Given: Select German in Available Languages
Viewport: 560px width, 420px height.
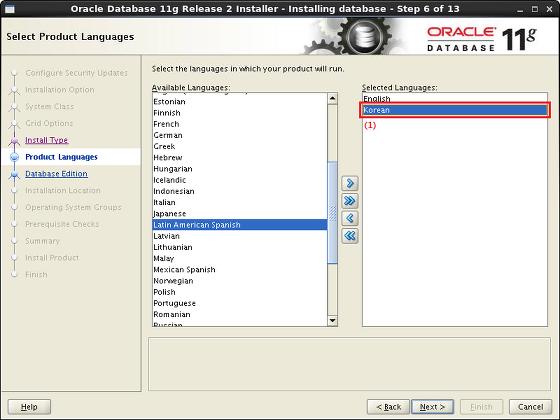Looking at the screenshot, I should [240, 135].
